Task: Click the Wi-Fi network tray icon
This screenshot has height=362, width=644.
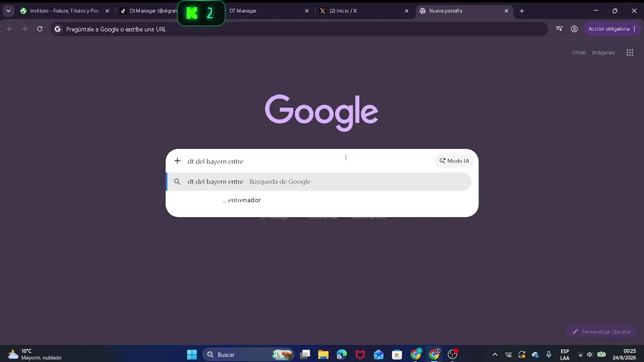Action: pos(580,354)
